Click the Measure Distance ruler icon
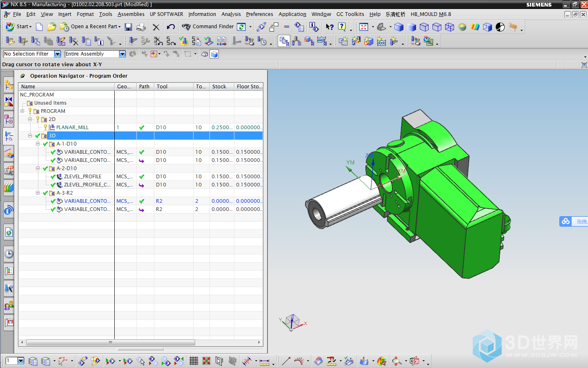 264,361
